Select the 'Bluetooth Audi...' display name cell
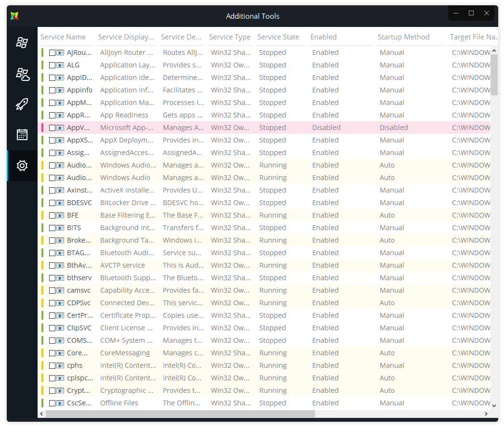 click(127, 253)
